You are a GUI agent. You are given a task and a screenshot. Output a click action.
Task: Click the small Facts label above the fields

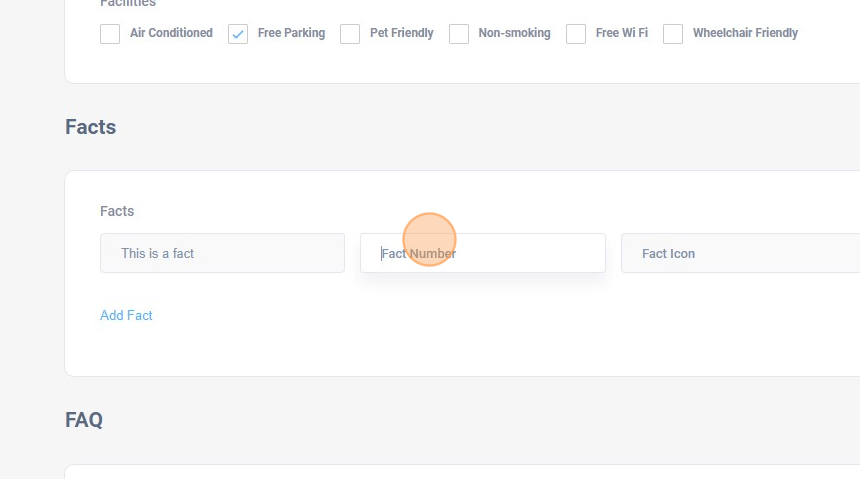coord(117,211)
